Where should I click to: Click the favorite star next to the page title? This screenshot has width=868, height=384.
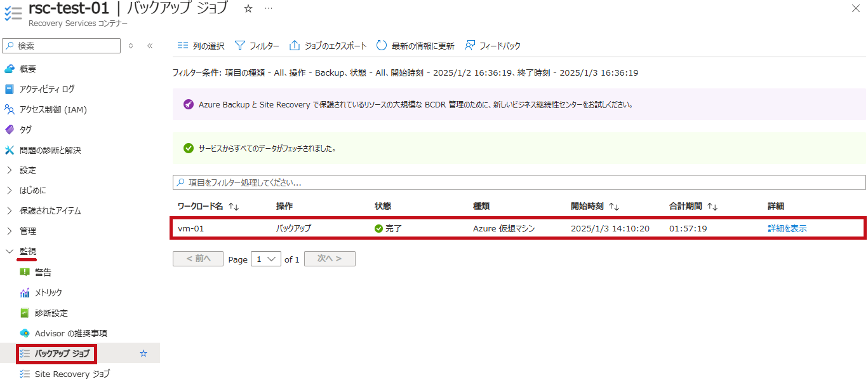click(x=248, y=8)
